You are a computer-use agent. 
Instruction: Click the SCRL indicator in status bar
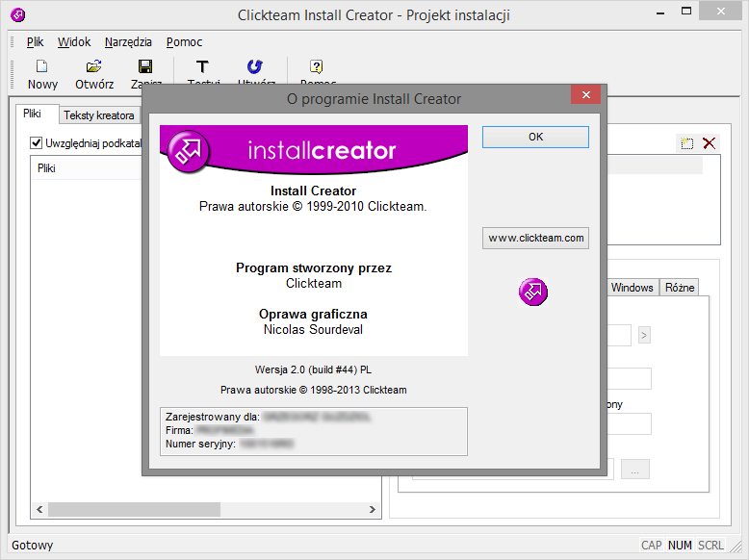(710, 546)
